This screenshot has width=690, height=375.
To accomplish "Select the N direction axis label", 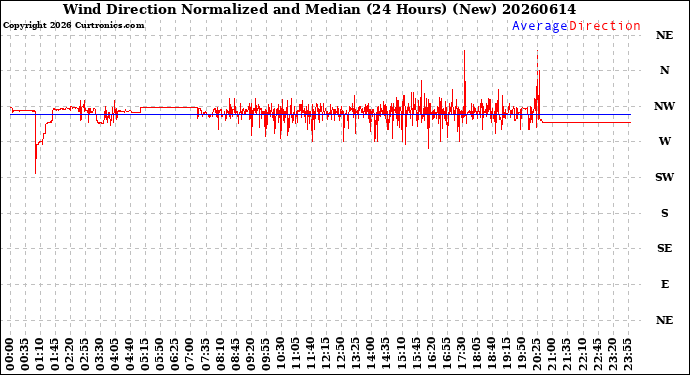I will click(664, 70).
